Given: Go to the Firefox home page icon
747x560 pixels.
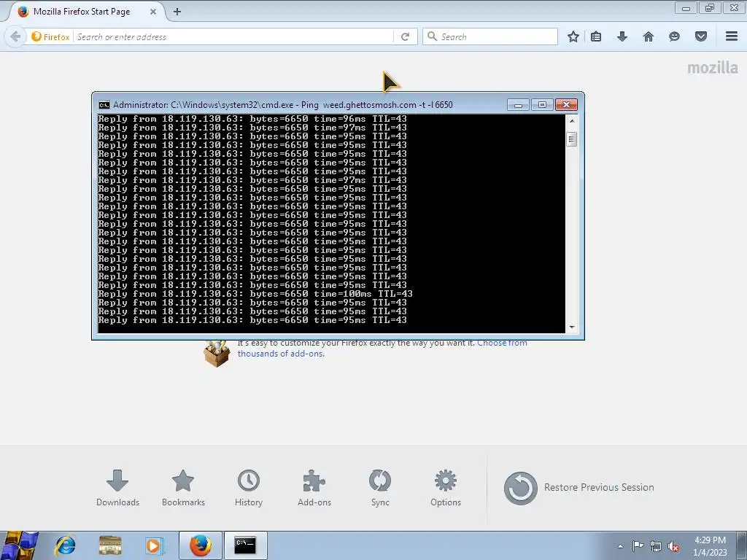Looking at the screenshot, I should pyautogui.click(x=649, y=36).
